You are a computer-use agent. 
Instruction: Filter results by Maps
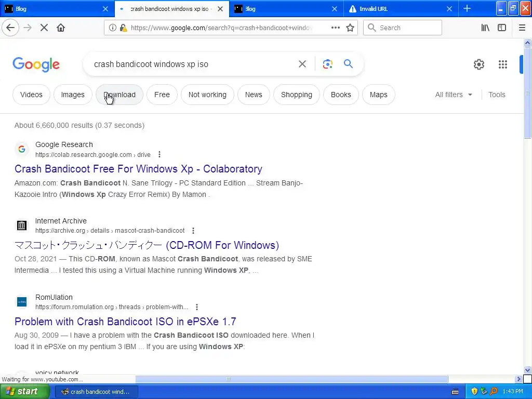coord(379,95)
